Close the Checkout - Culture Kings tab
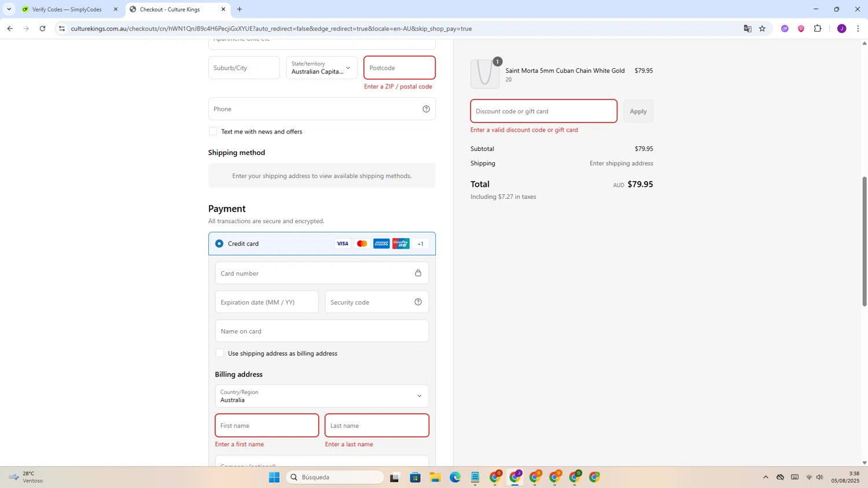The width and height of the screenshot is (868, 488). (223, 9)
